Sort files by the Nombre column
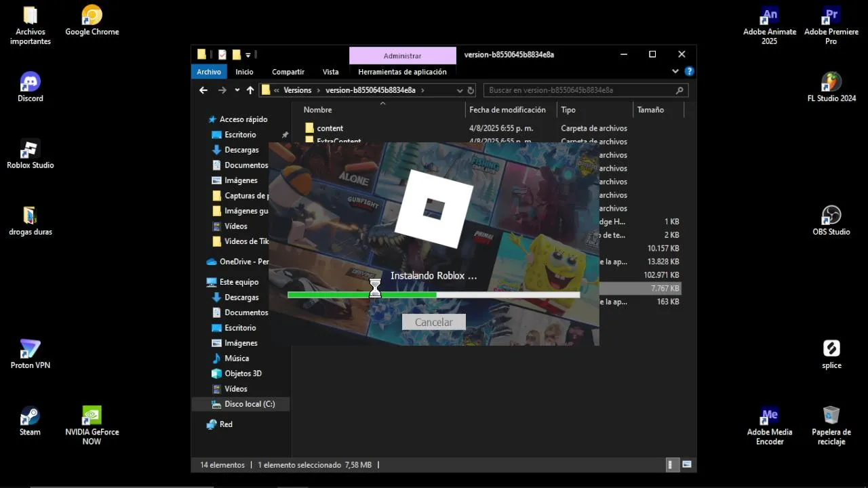 point(317,110)
